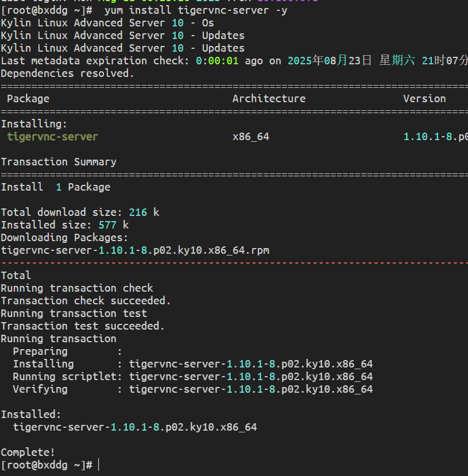This screenshot has height=476, width=468.
Task: Click the 'Version' column header
Action: [424, 99]
